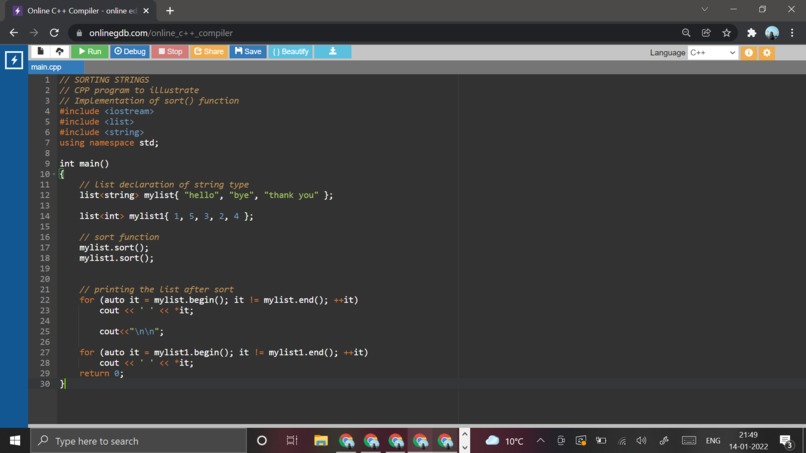The image size is (806, 453).
Task: Open the OnlineGDB lightning logo menu
Action: (x=14, y=60)
